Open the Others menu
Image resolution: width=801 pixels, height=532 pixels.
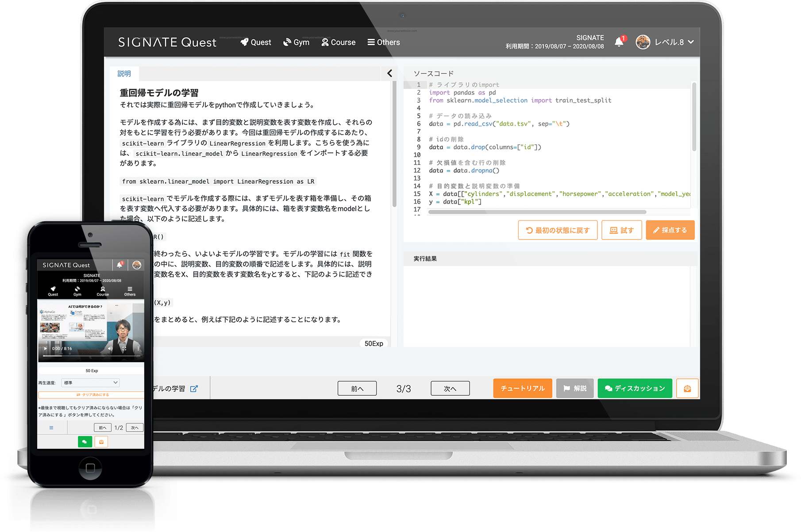(x=383, y=42)
